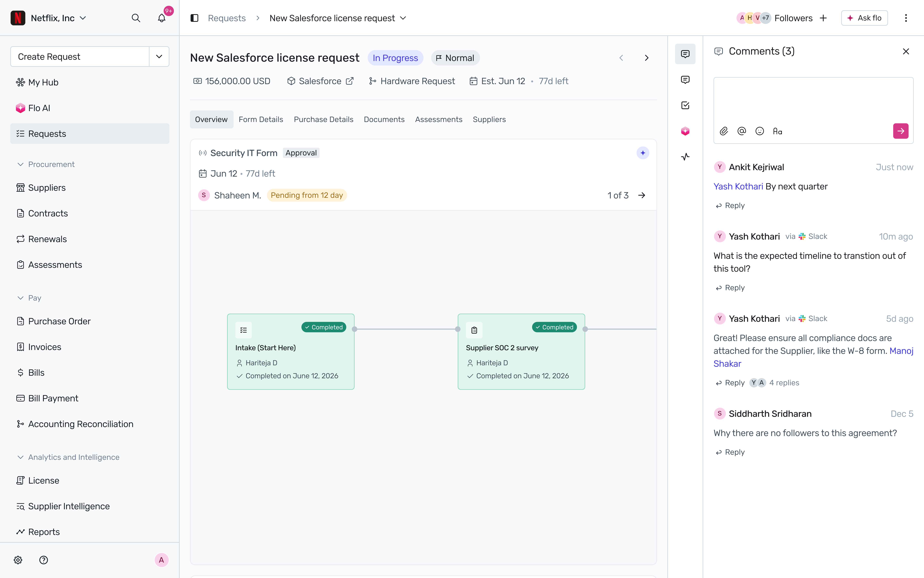
Task: Click the mention @ icon
Action: 741,131
